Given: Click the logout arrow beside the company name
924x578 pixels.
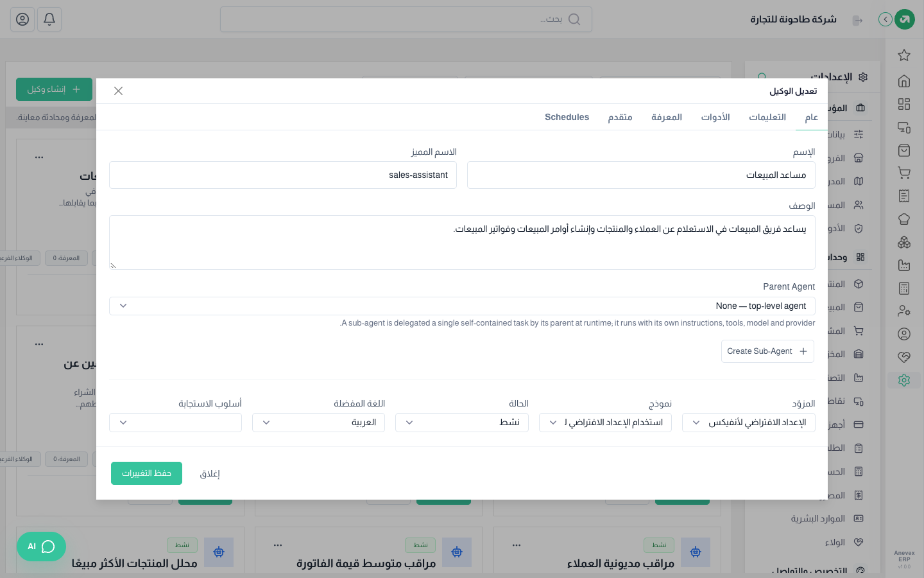Looking at the screenshot, I should [x=857, y=20].
